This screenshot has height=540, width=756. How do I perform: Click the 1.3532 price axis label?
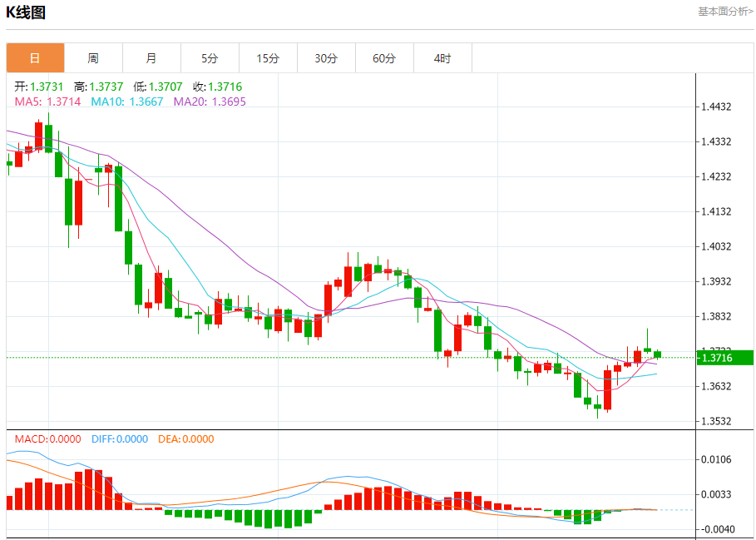[x=717, y=421]
